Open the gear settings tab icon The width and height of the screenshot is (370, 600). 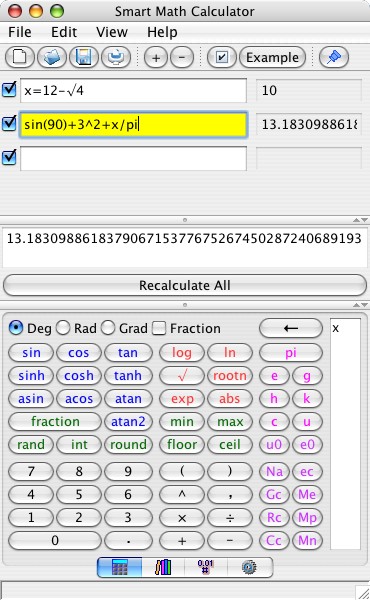pos(249,567)
